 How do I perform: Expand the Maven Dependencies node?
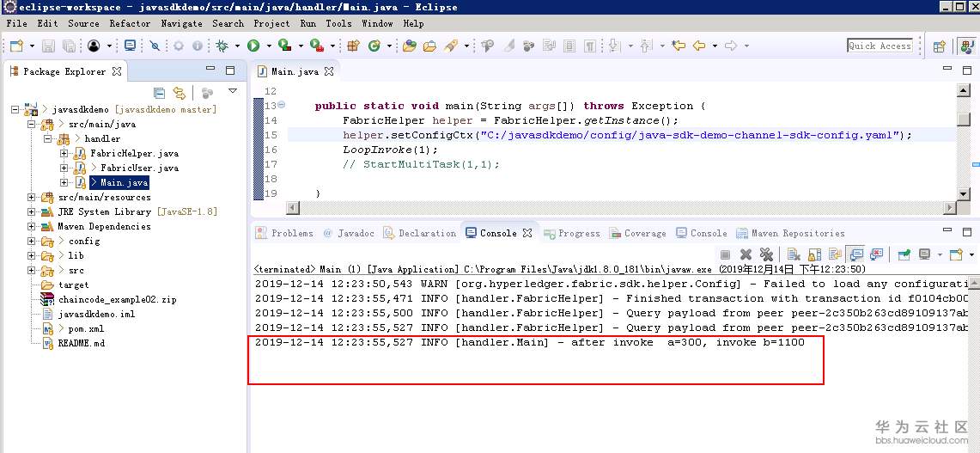coord(31,227)
